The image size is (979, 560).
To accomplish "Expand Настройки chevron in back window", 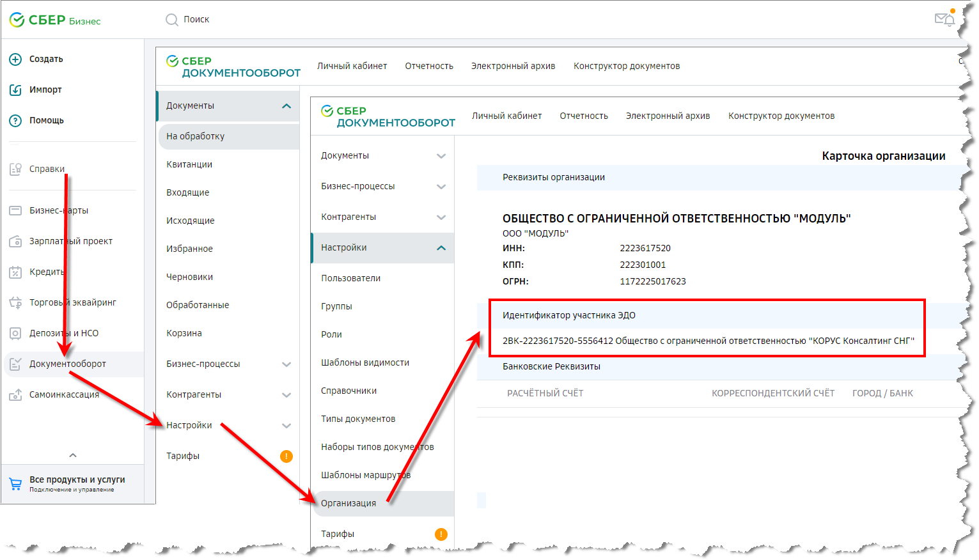I will [x=286, y=426].
